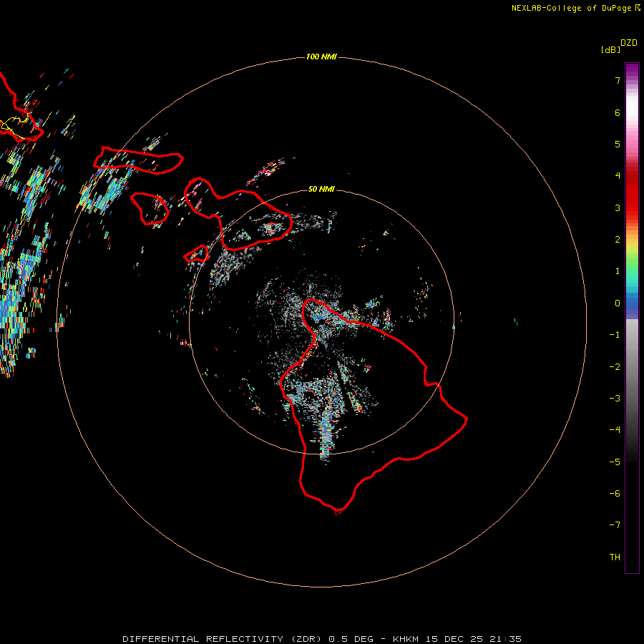The width and height of the screenshot is (644, 644).
Task: Click the 7 value on color scale
Action: pos(618,80)
